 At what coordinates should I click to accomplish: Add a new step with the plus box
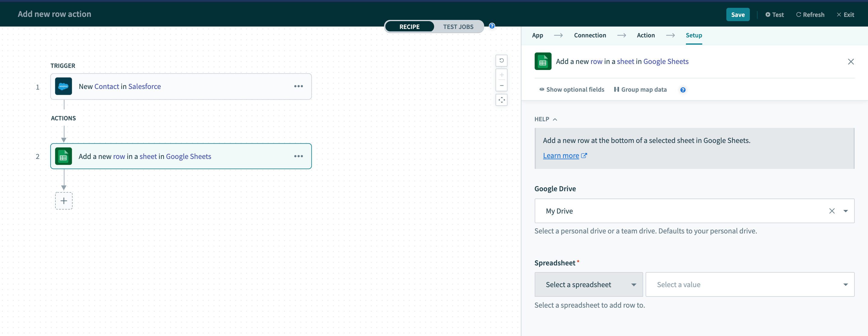(64, 201)
